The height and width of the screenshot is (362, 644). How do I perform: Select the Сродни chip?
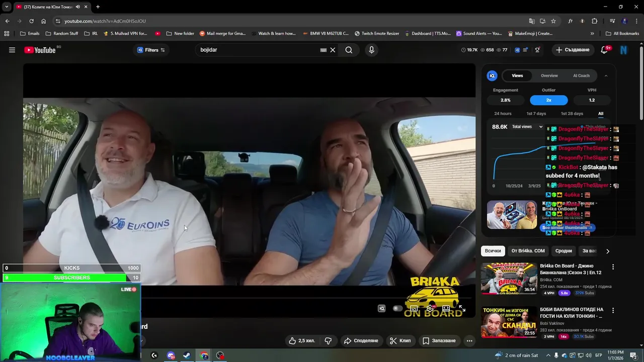click(x=563, y=251)
